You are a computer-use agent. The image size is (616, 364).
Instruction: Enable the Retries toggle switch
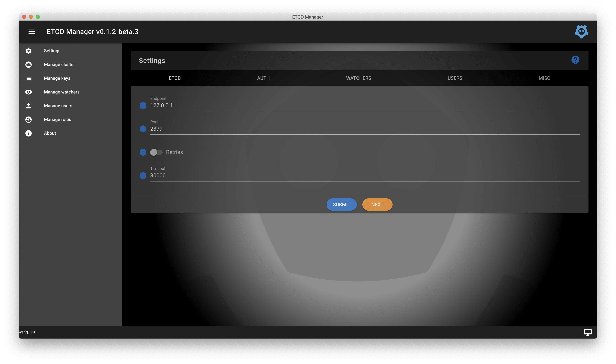(157, 152)
